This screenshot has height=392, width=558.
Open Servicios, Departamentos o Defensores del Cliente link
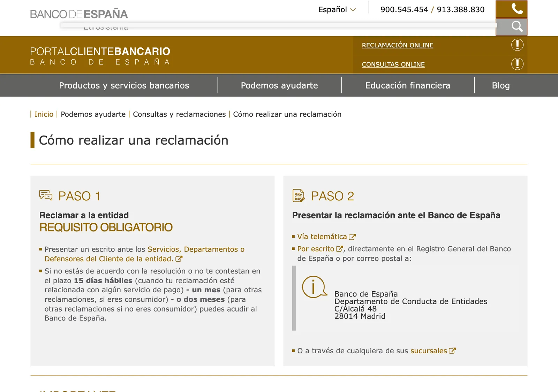click(144, 254)
